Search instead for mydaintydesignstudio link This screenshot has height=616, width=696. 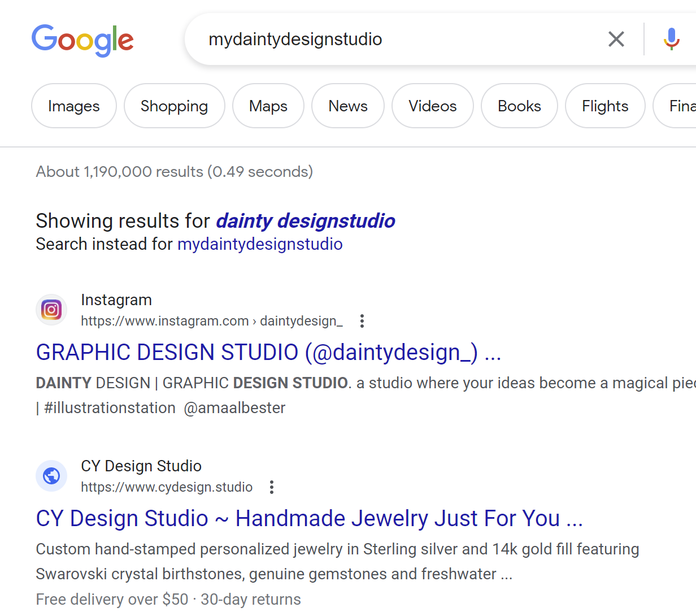pyautogui.click(x=260, y=244)
